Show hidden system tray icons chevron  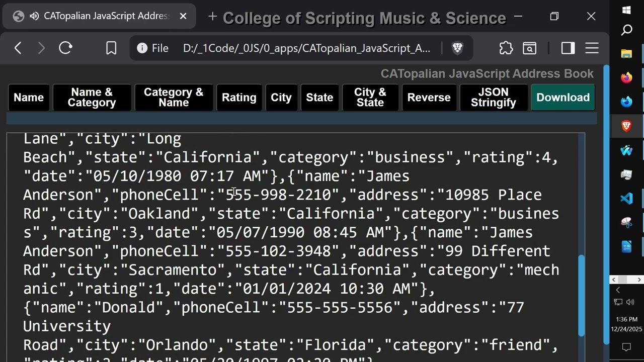[x=618, y=290]
